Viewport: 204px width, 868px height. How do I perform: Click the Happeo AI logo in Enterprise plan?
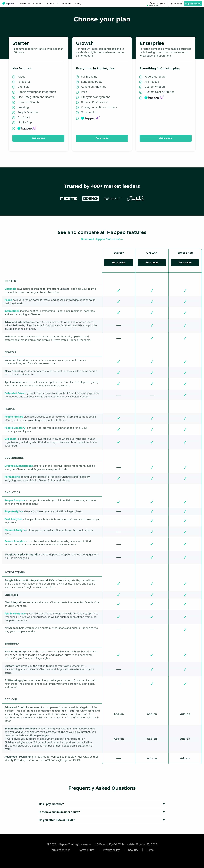tap(154, 98)
